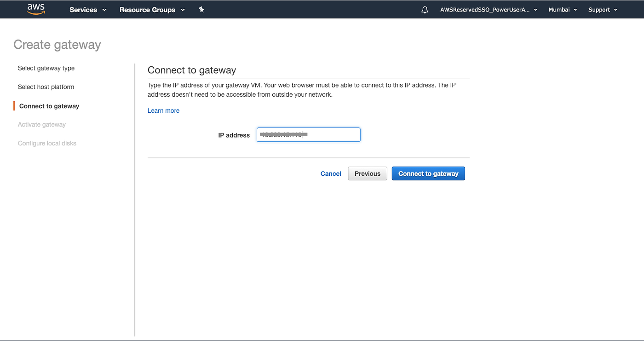Expand the Services chevron
The height and width of the screenshot is (341, 644).
(x=104, y=10)
